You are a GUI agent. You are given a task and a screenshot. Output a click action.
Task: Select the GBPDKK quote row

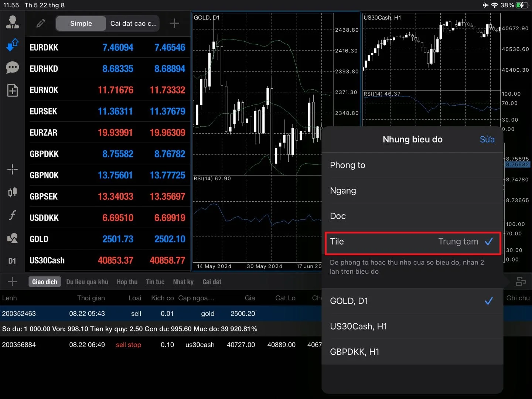[108, 154]
